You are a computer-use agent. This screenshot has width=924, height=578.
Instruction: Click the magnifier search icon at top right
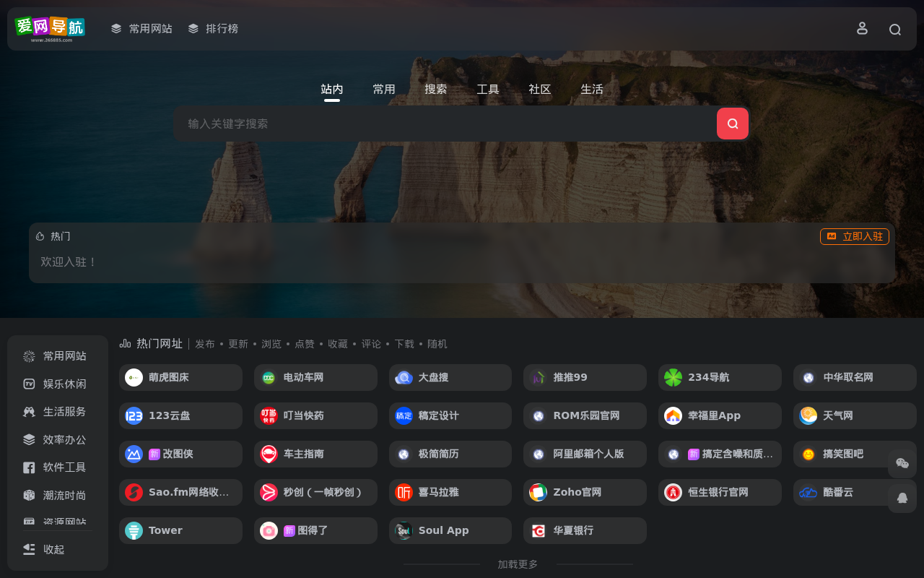pos(895,28)
